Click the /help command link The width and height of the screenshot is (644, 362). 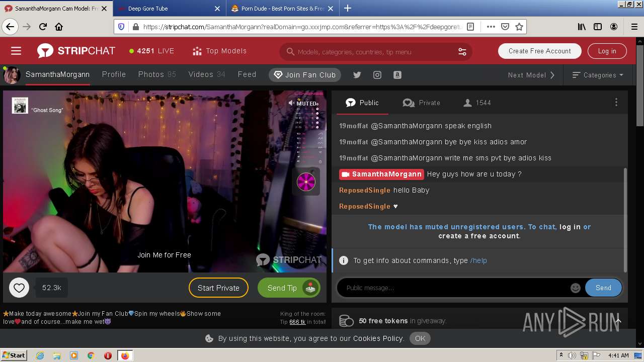pos(478,260)
